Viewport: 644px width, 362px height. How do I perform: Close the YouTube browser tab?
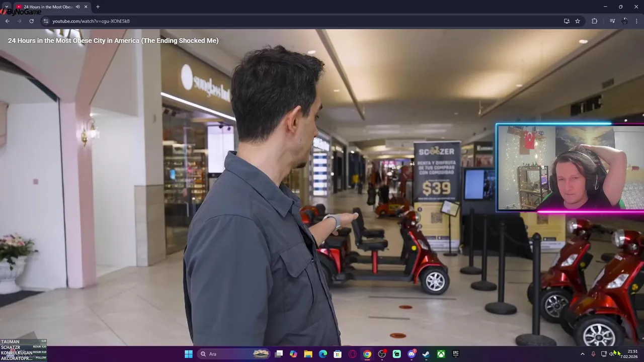(x=86, y=7)
